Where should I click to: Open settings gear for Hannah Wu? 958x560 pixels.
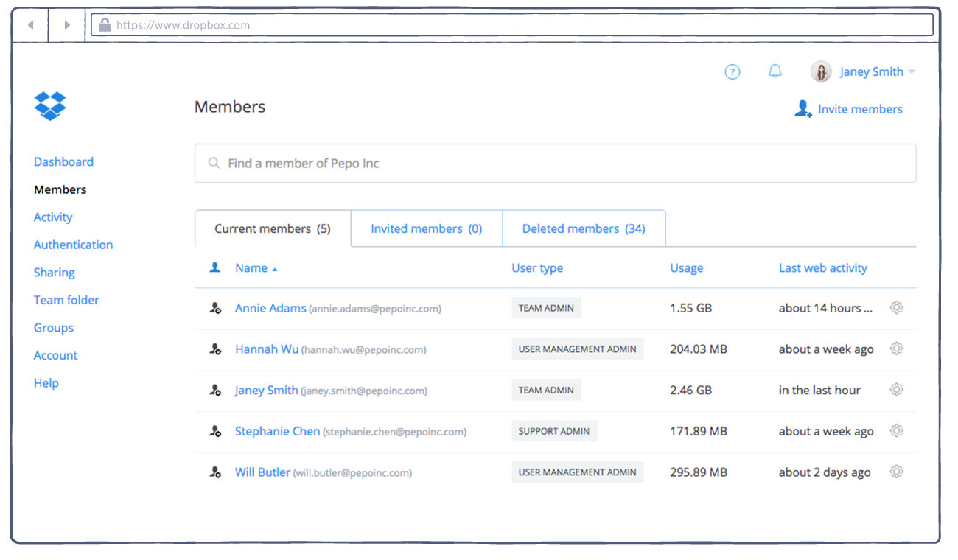click(896, 349)
